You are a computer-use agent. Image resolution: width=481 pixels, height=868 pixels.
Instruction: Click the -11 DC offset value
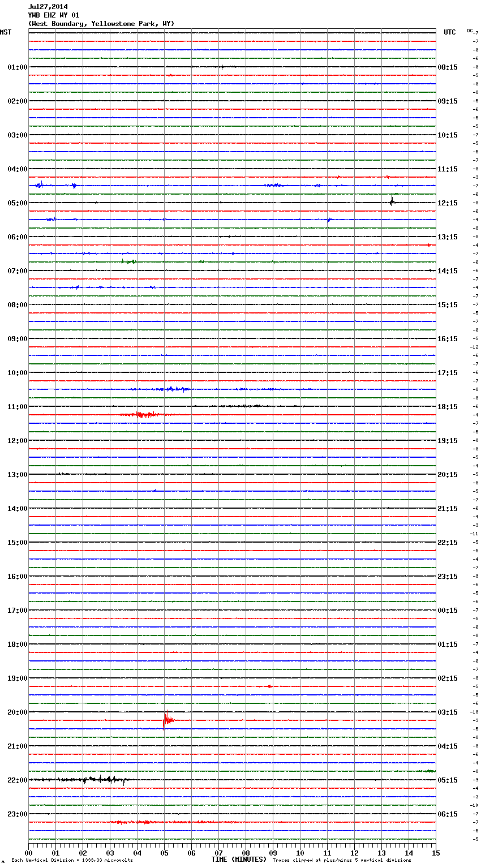(475, 534)
